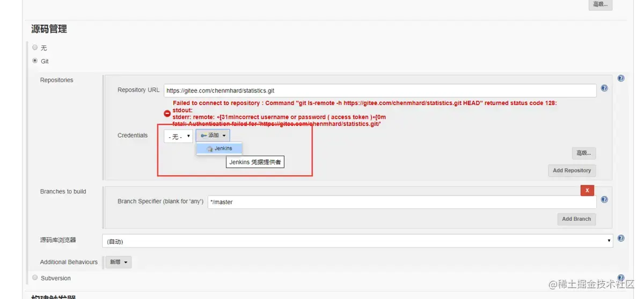Click the Add Branch button
This screenshot has width=644, height=299.
(x=576, y=219)
